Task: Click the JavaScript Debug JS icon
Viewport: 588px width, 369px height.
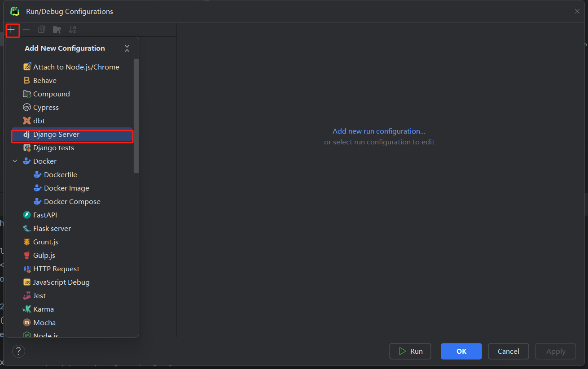Action: [x=27, y=282]
